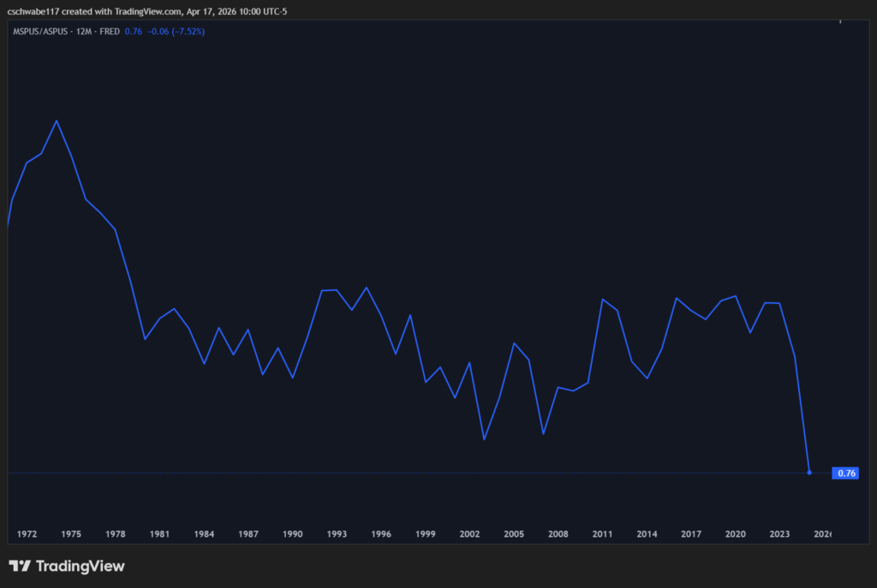This screenshot has height=588, width=877.
Task: Select the last data point dot on the chart
Action: pyautogui.click(x=809, y=472)
